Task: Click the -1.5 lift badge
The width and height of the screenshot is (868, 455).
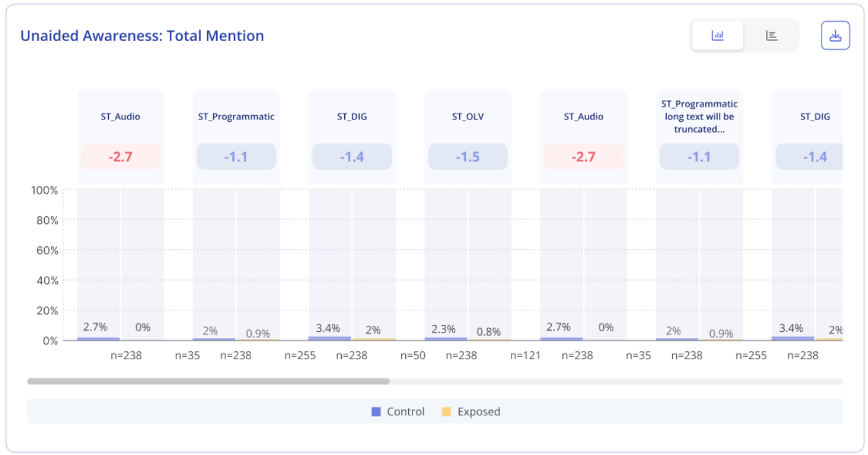Action: pos(467,157)
